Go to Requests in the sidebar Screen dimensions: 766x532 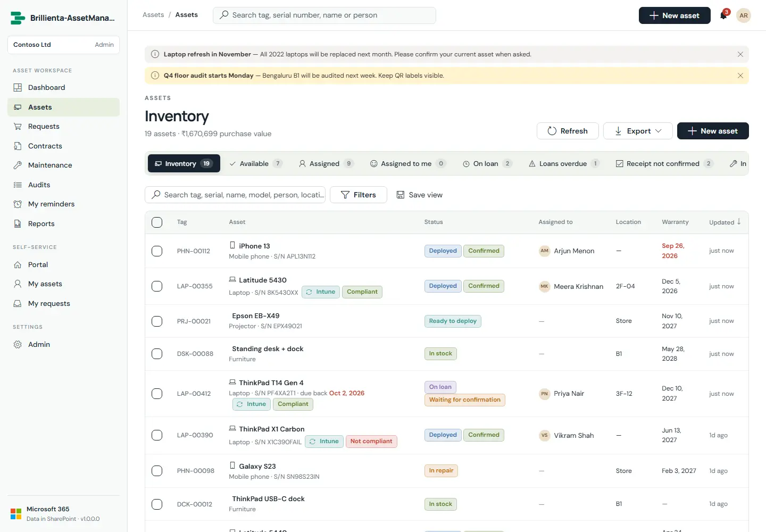63,127
